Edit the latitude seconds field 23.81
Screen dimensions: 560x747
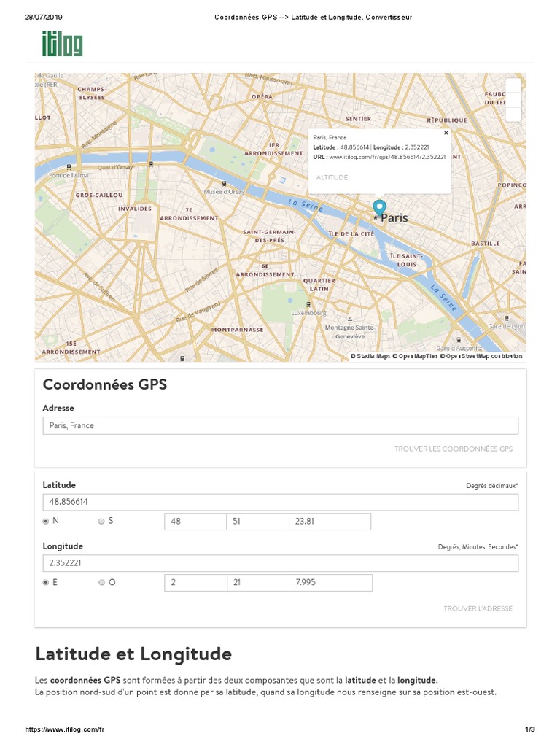point(330,522)
